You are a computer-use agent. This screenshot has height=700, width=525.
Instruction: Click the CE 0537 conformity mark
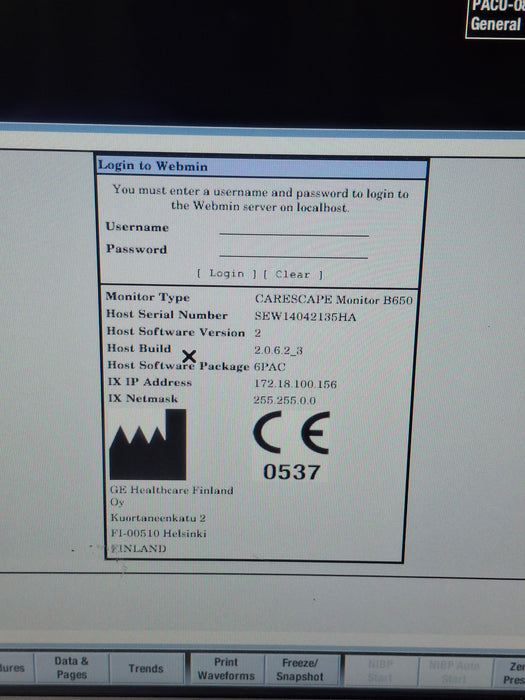point(292,446)
